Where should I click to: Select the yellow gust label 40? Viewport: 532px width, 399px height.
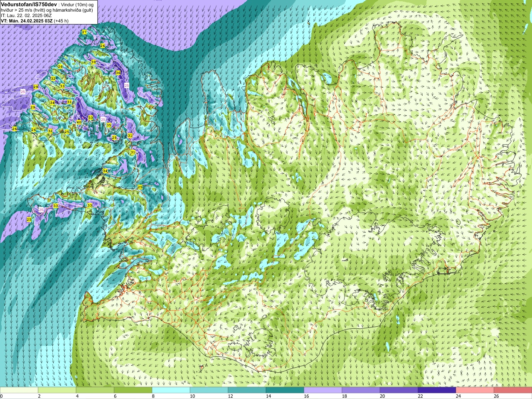tap(79, 122)
